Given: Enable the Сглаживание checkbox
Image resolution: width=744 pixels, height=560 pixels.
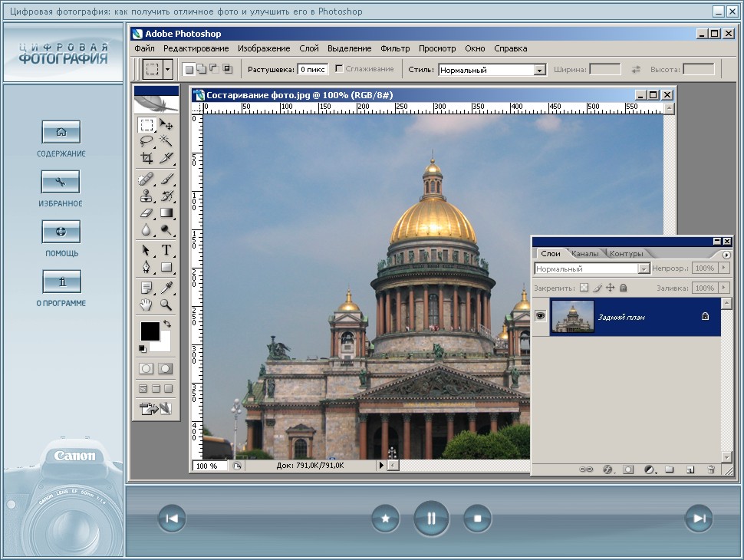Looking at the screenshot, I should click(339, 69).
